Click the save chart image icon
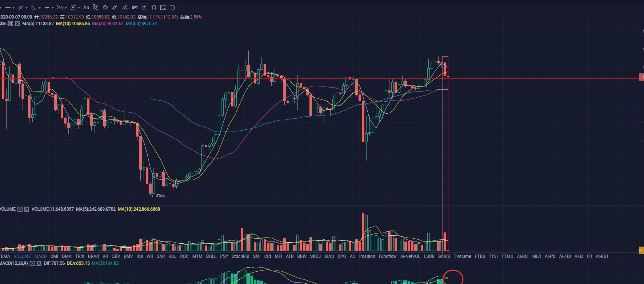Screen dimensions: 644x284 click(x=163, y=7)
